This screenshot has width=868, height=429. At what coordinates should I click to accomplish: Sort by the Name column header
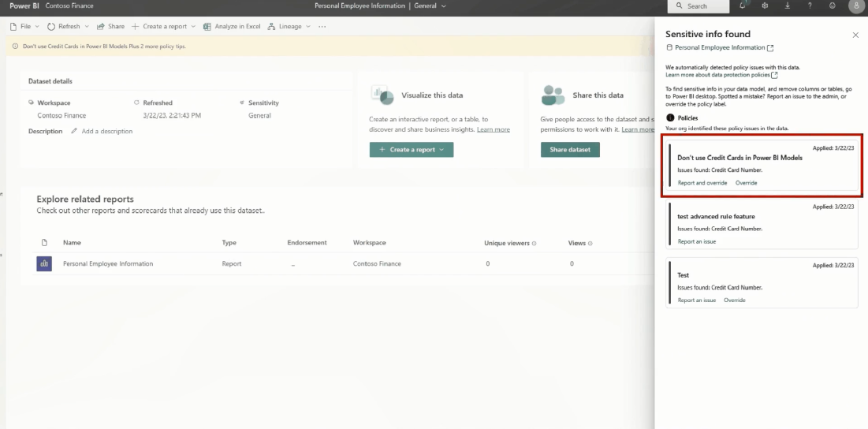[x=72, y=242]
